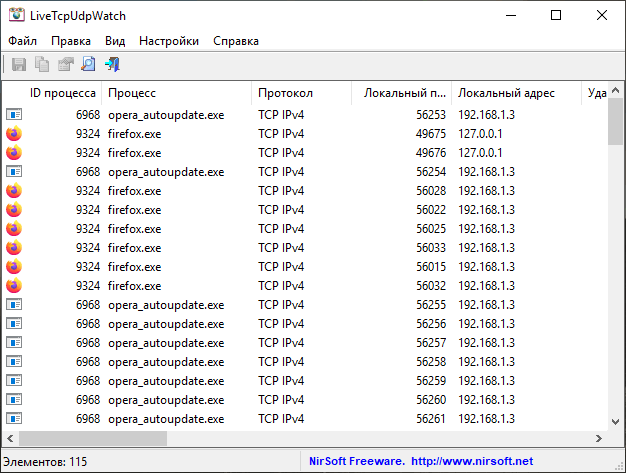Click 192.168.1.3 address in port 56254 row
The height and width of the screenshot is (473, 626).
pos(486,172)
